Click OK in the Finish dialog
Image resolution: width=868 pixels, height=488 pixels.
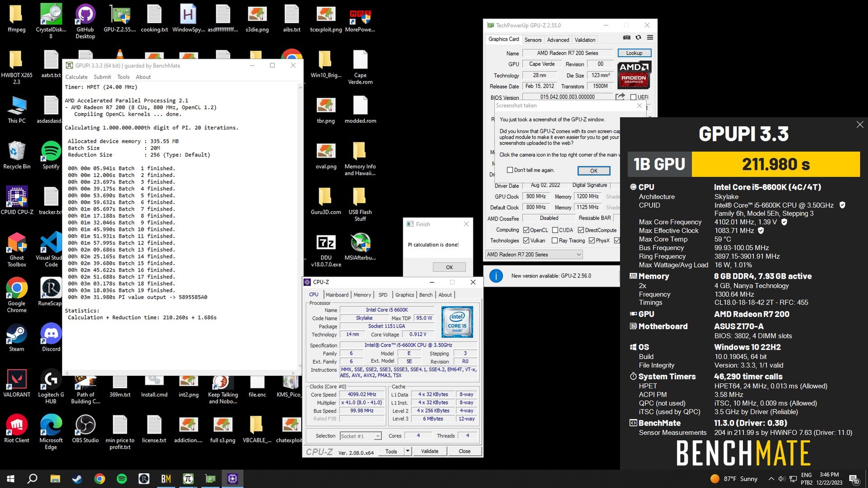click(449, 267)
